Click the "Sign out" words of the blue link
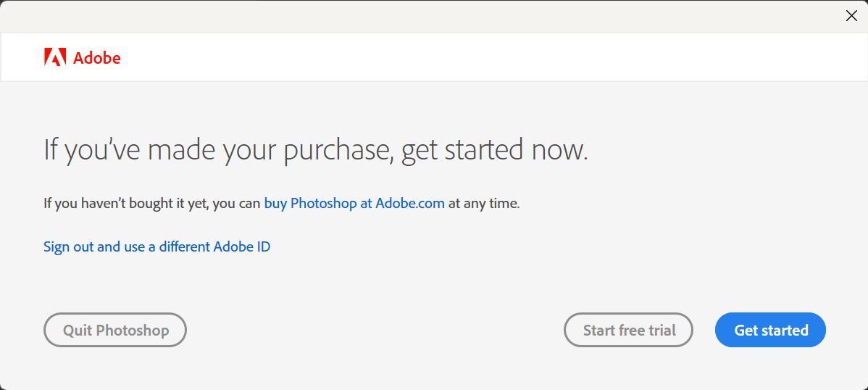This screenshot has width=868, height=390. click(x=68, y=246)
